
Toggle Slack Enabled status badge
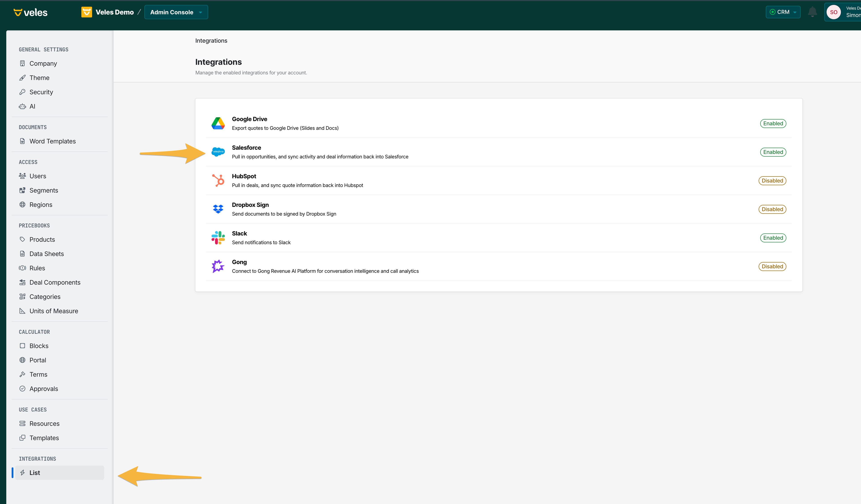click(773, 238)
